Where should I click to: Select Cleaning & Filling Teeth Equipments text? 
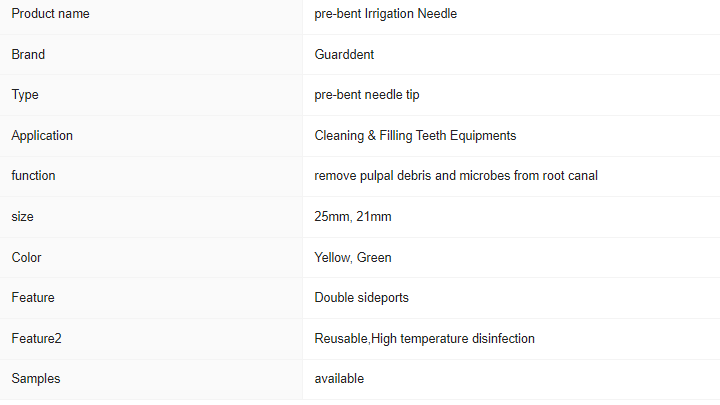point(415,136)
